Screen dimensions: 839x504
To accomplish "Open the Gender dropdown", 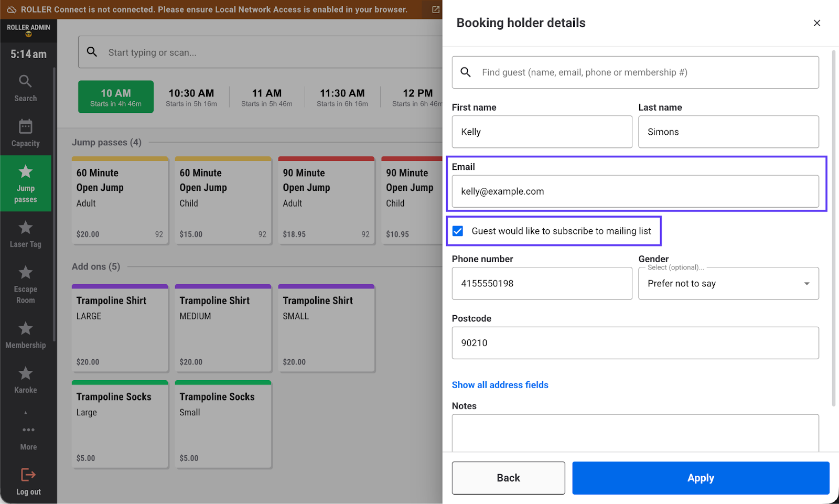I will (x=728, y=284).
